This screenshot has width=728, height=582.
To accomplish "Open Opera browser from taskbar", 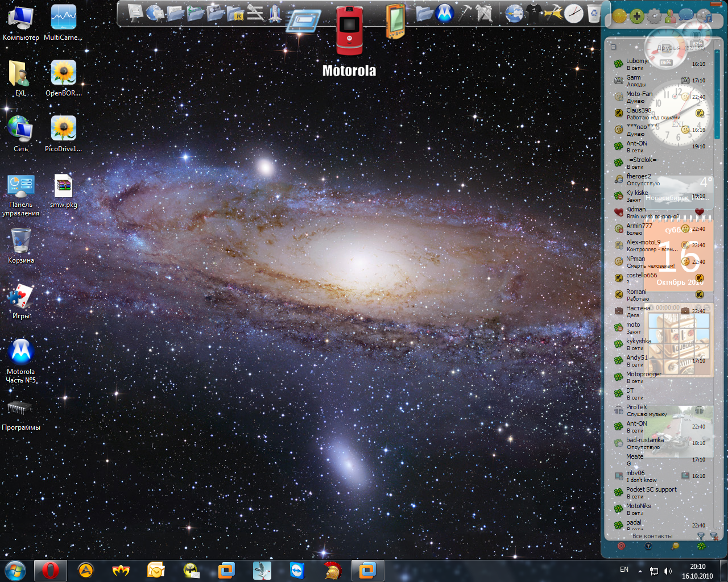I will point(51,570).
